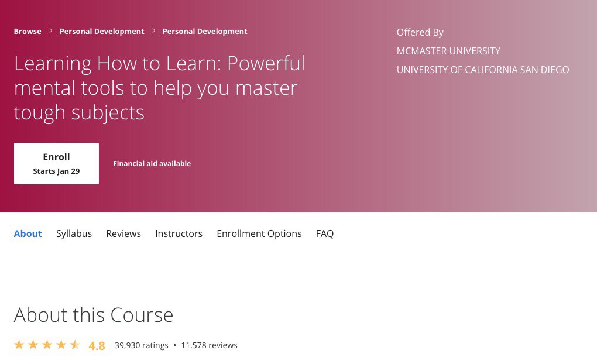Open the first Personal Development breadcrumb
Image resolution: width=597 pixels, height=364 pixels.
point(102,31)
